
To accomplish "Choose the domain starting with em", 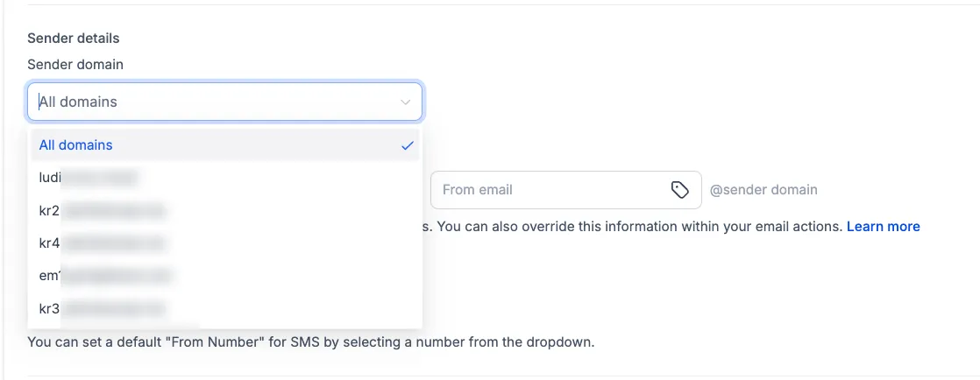I will [x=225, y=276].
